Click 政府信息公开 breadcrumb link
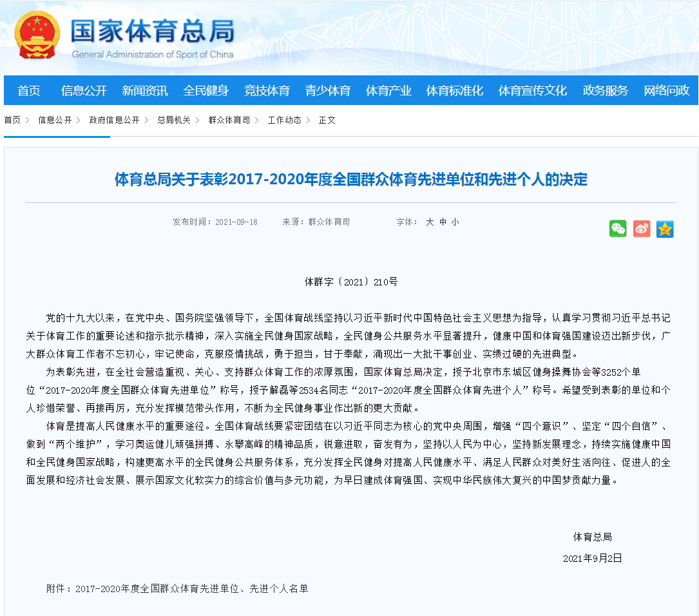Image resolution: width=699 pixels, height=616 pixels. point(114,120)
